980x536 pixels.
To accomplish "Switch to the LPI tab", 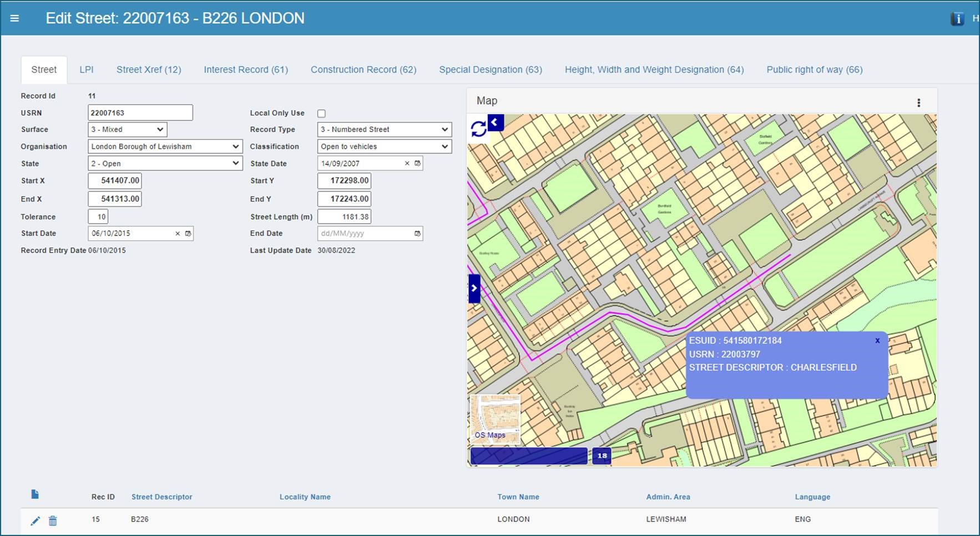I will click(87, 70).
